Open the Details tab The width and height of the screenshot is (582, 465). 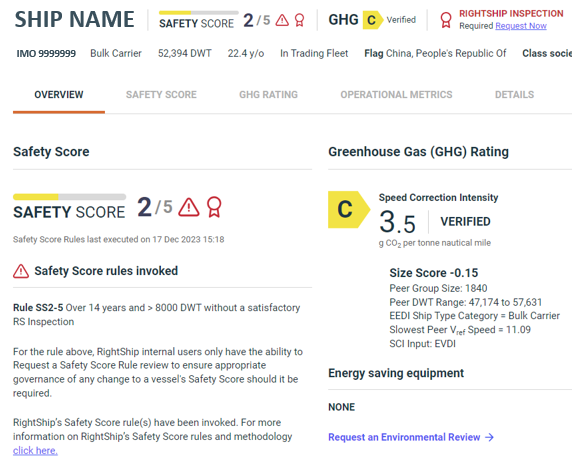(514, 95)
